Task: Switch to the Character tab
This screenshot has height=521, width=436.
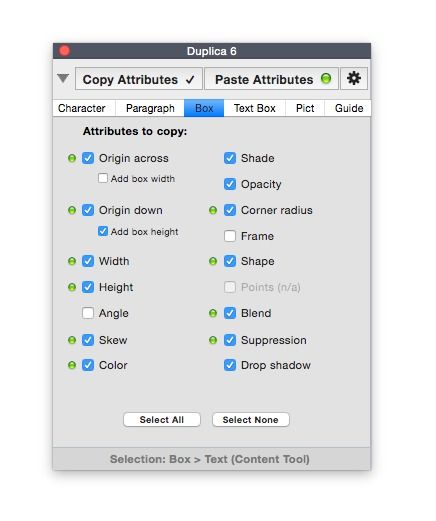Action: (x=82, y=108)
